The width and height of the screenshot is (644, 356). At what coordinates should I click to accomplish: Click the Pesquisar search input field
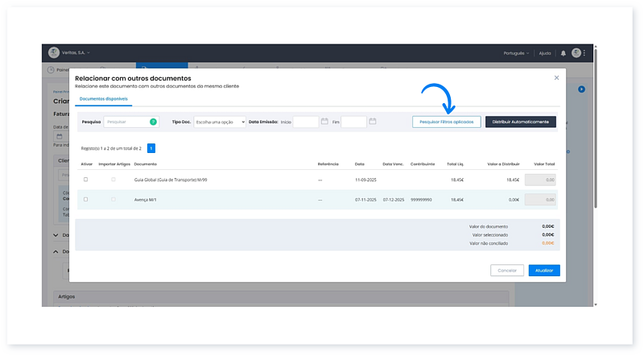click(x=126, y=122)
